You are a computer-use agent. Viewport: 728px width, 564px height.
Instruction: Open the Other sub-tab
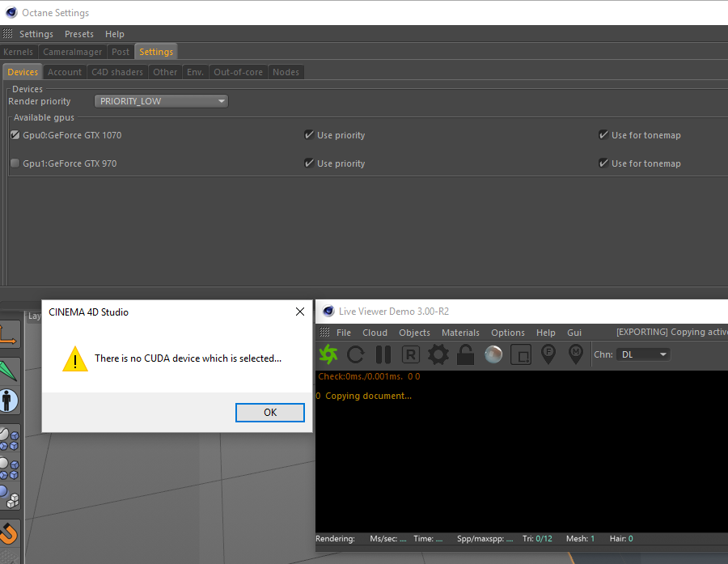click(x=165, y=72)
